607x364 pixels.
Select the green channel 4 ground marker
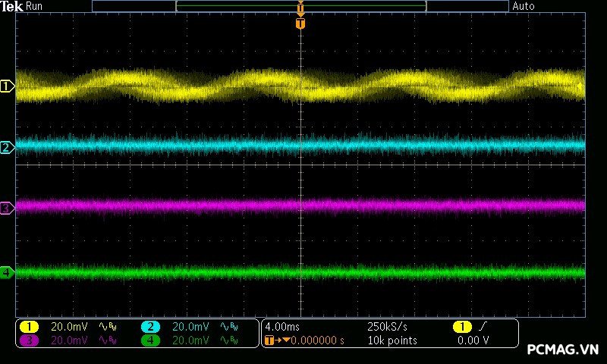point(7,271)
